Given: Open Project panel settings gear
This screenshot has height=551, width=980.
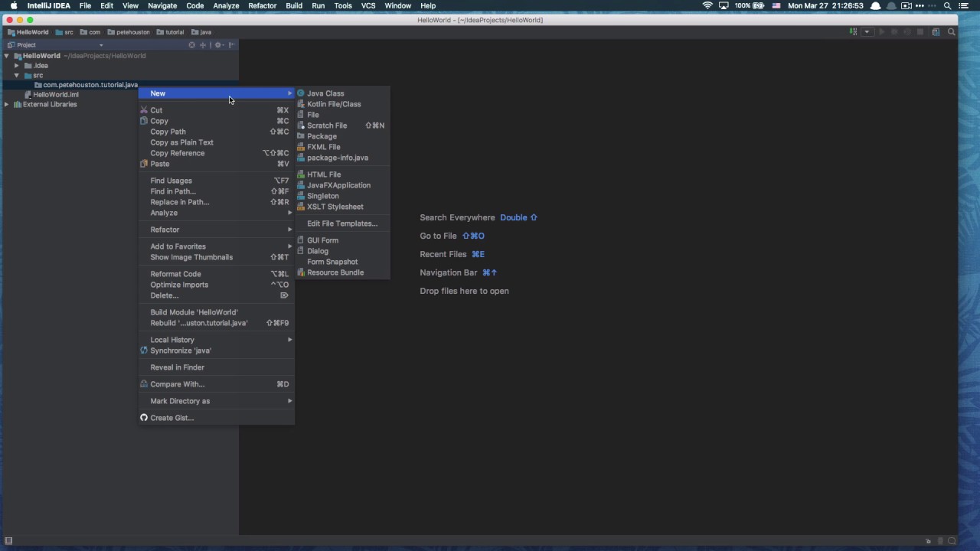Looking at the screenshot, I should (218, 45).
